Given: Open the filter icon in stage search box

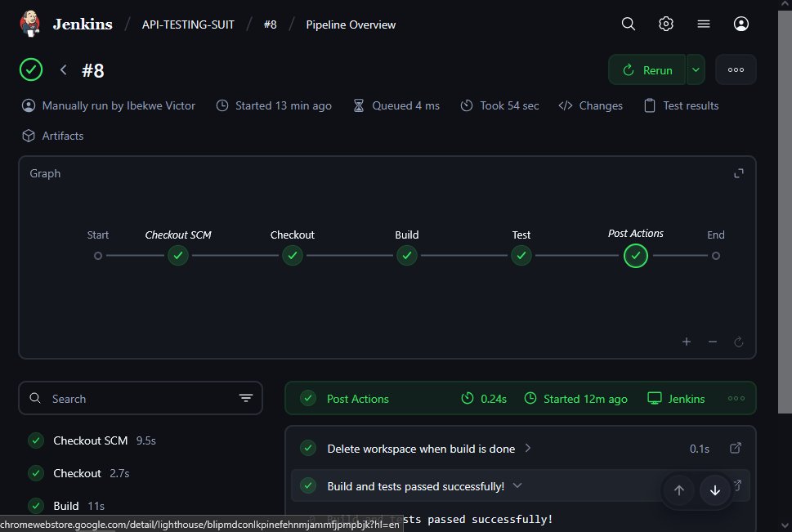Looking at the screenshot, I should (x=246, y=399).
